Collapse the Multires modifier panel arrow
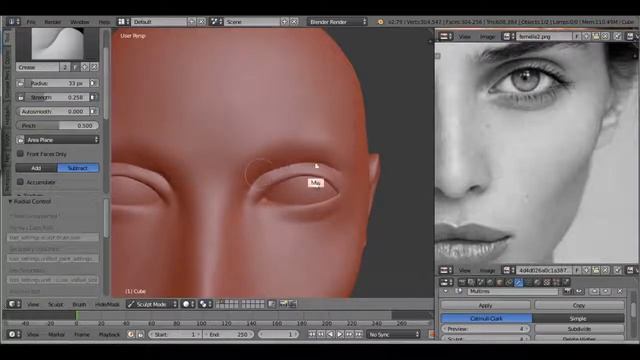Viewport: 640px width, 360px height. (x=446, y=291)
